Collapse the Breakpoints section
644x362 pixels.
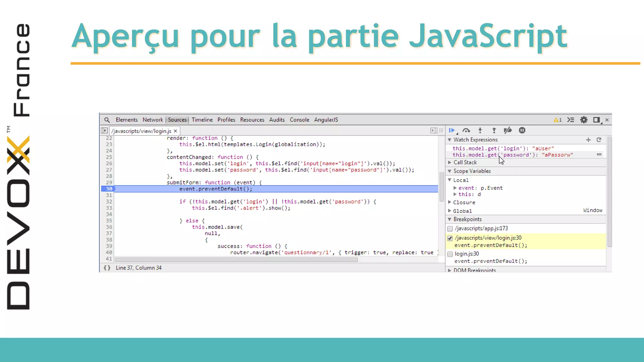[x=450, y=219]
